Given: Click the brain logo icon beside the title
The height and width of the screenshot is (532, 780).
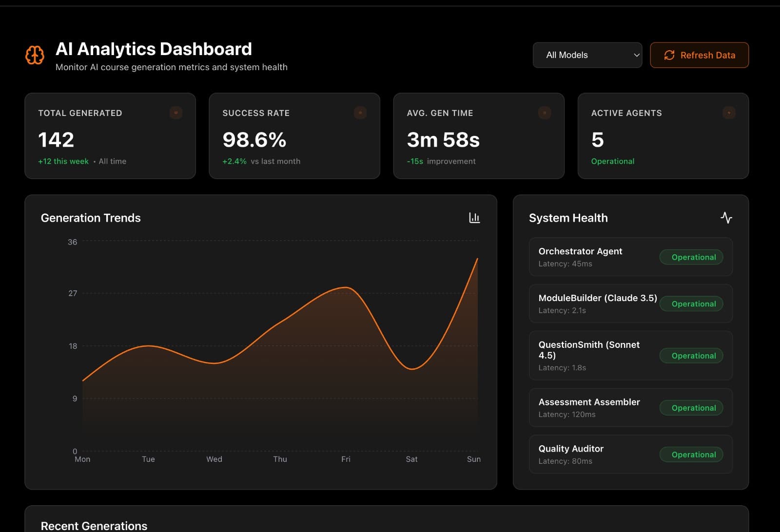Looking at the screenshot, I should click(x=35, y=55).
